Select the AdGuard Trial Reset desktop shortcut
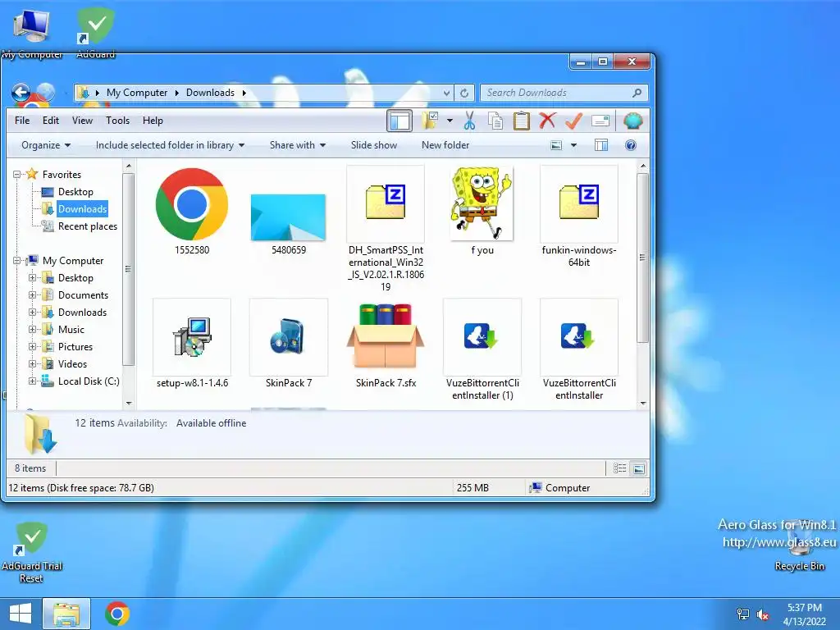This screenshot has height=630, width=840. [32, 553]
